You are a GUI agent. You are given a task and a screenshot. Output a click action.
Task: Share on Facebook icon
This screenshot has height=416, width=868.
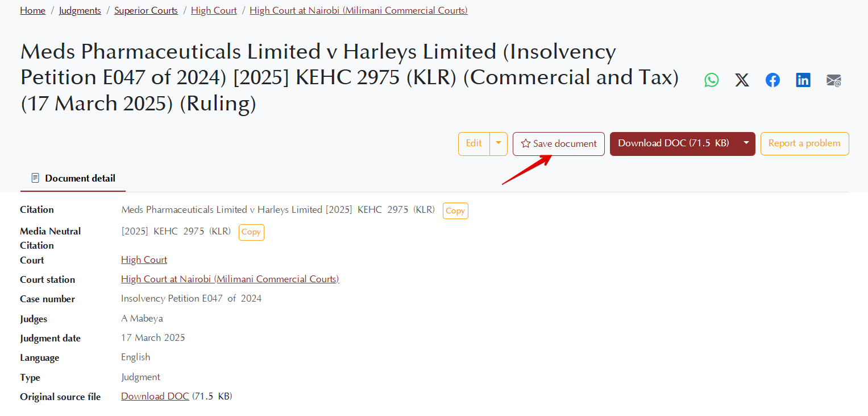click(773, 80)
